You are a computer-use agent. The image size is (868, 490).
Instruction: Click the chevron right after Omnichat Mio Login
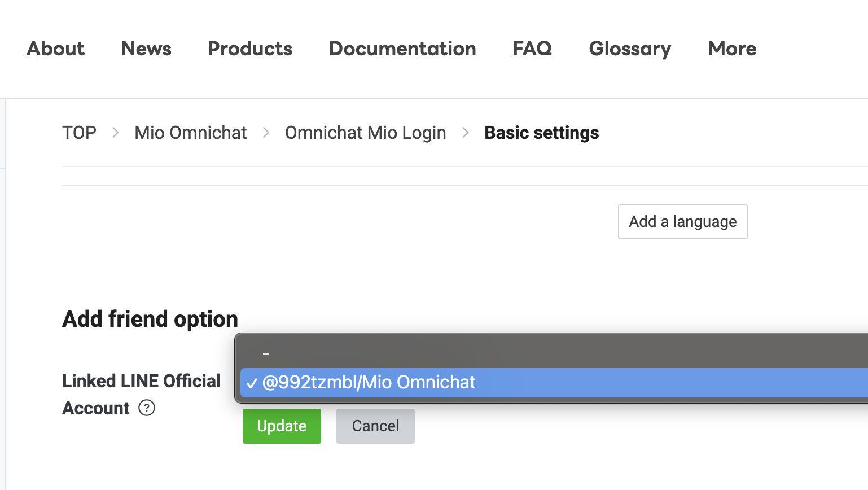click(466, 133)
